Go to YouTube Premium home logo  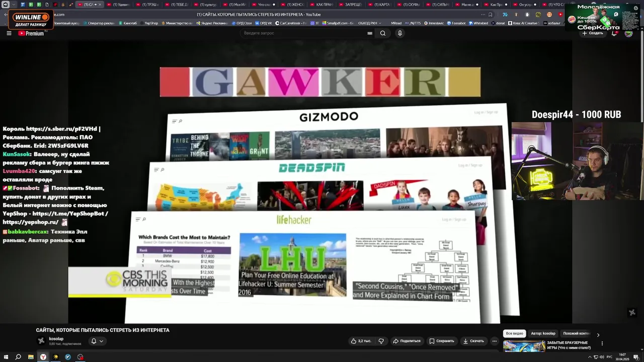point(31,33)
